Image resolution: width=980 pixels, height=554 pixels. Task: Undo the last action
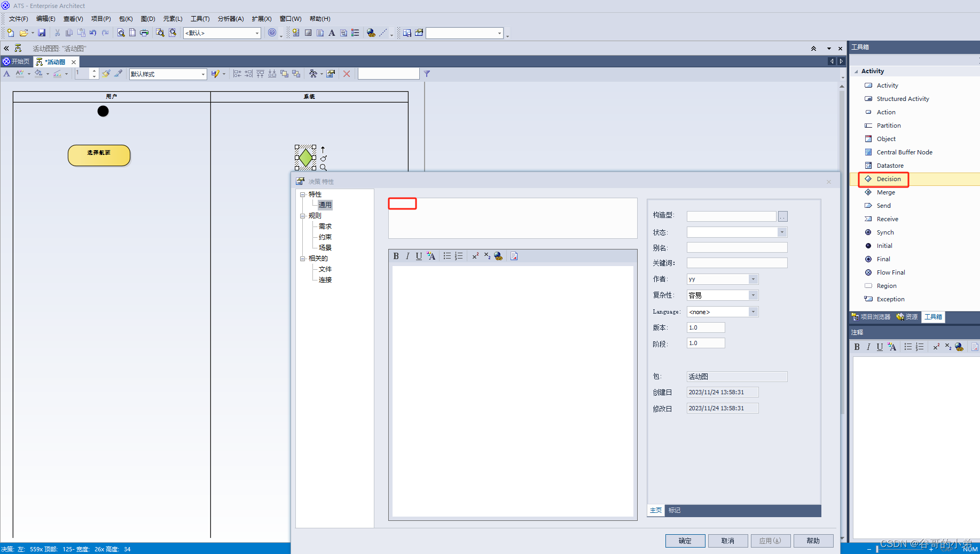coord(93,33)
